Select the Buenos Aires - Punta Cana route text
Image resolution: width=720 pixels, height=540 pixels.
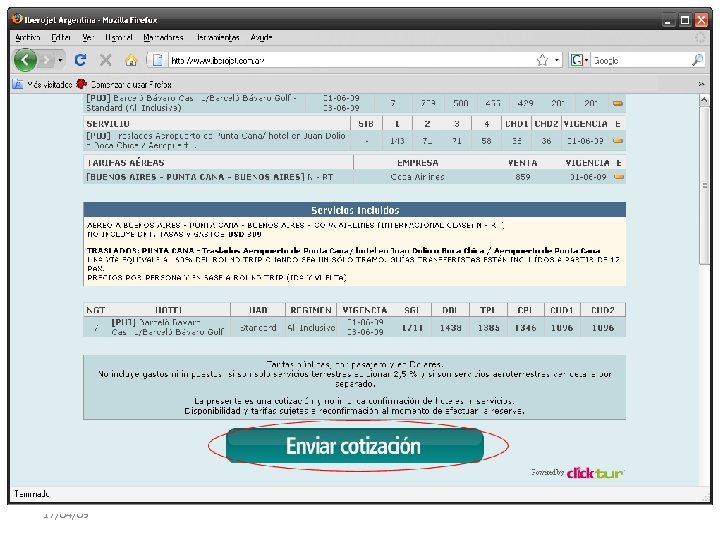pyautogui.click(x=196, y=177)
